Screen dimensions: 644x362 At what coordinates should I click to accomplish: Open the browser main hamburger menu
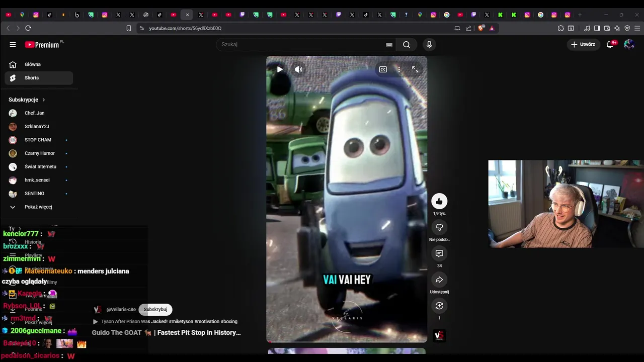637,28
